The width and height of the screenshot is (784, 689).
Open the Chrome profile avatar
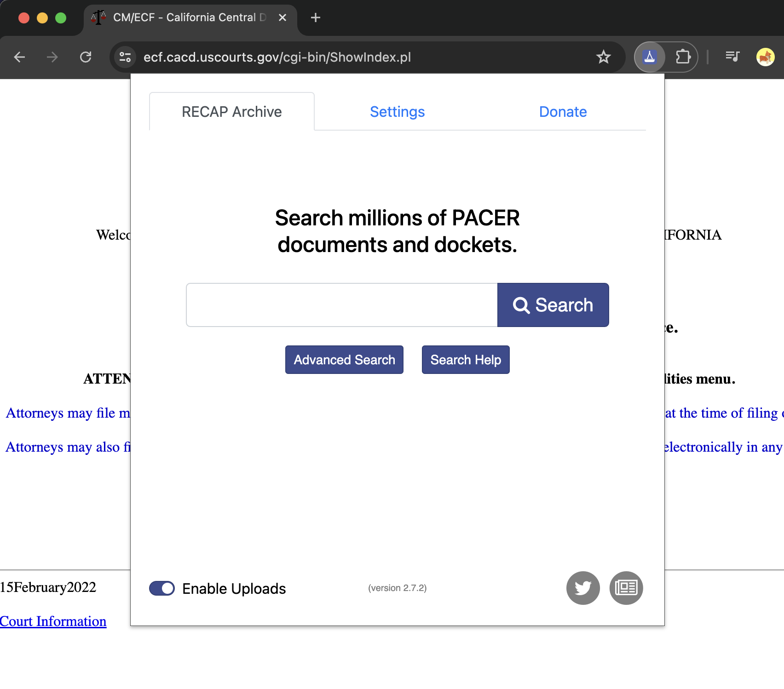click(x=765, y=57)
